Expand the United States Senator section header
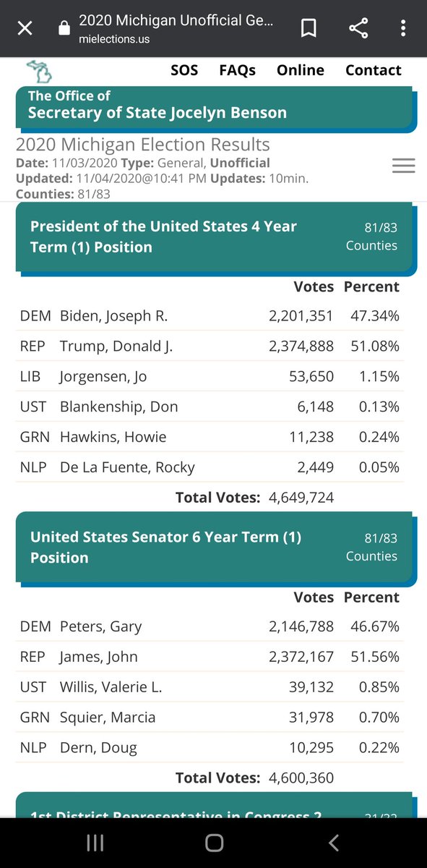 pyautogui.click(x=215, y=548)
